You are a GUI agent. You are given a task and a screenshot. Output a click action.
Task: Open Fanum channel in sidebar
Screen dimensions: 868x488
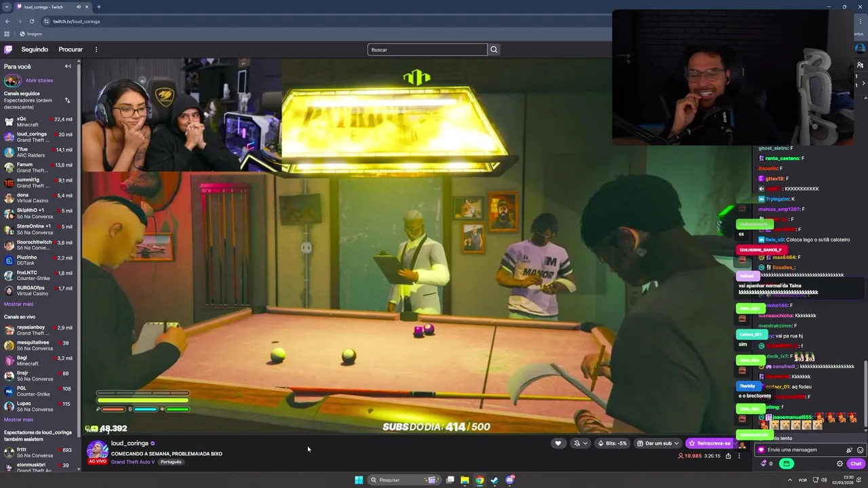point(39,167)
